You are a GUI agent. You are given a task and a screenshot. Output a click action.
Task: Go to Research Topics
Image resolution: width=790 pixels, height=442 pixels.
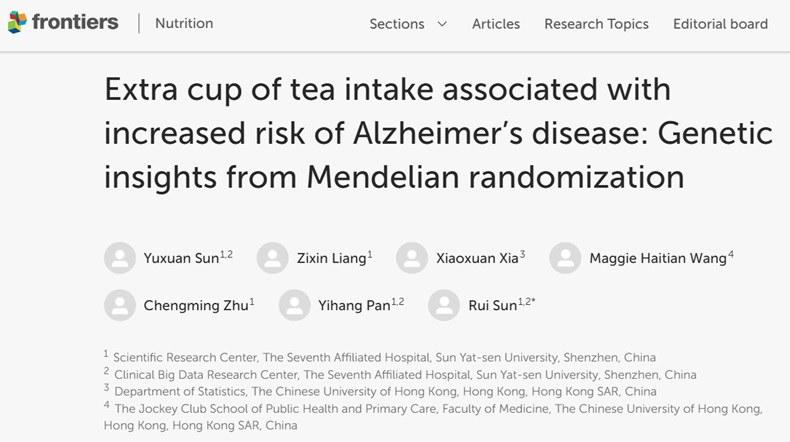[596, 24]
